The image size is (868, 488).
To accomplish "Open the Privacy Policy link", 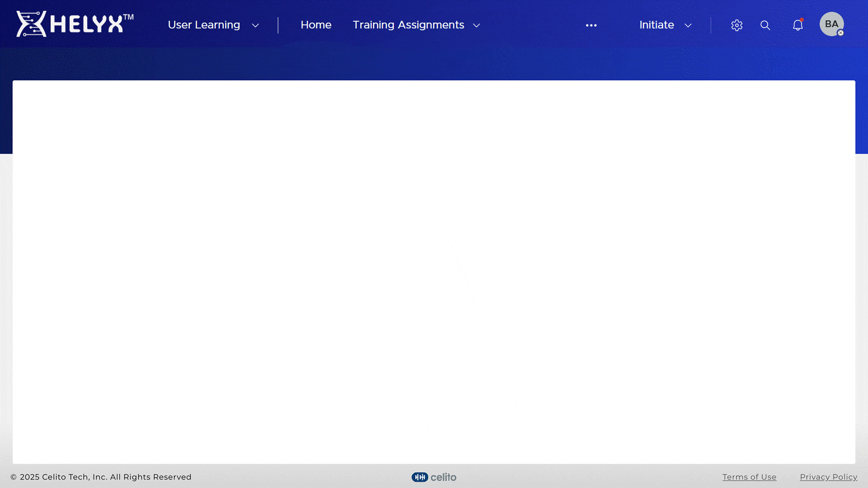I will click(828, 477).
